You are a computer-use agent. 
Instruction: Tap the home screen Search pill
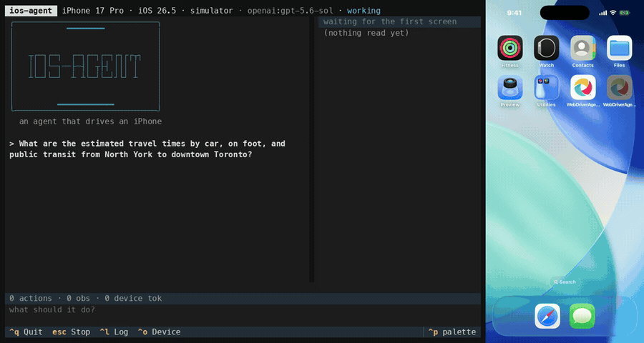tap(565, 282)
